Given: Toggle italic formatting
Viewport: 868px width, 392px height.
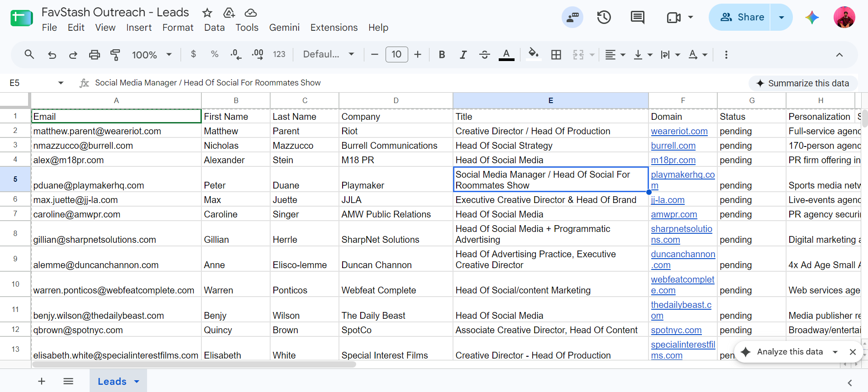Looking at the screenshot, I should coord(463,55).
